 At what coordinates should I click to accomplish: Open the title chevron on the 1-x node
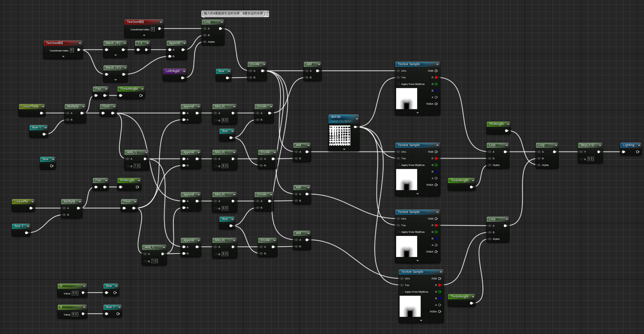point(147,43)
